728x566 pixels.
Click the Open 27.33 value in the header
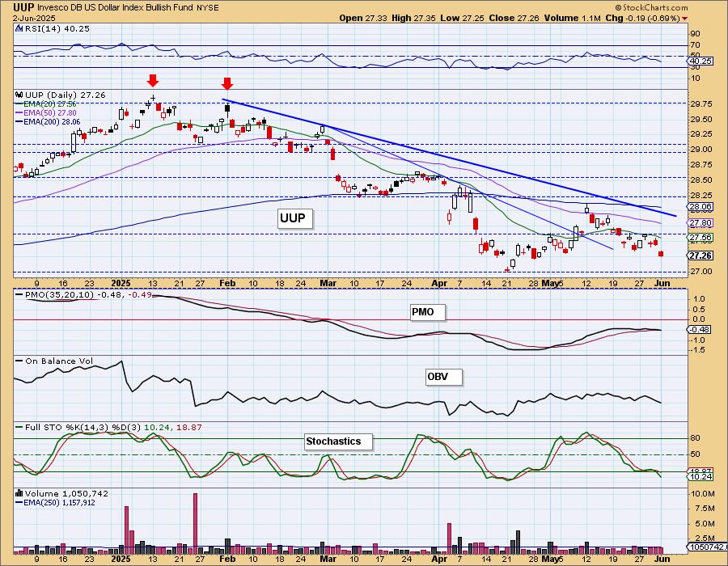[x=362, y=18]
